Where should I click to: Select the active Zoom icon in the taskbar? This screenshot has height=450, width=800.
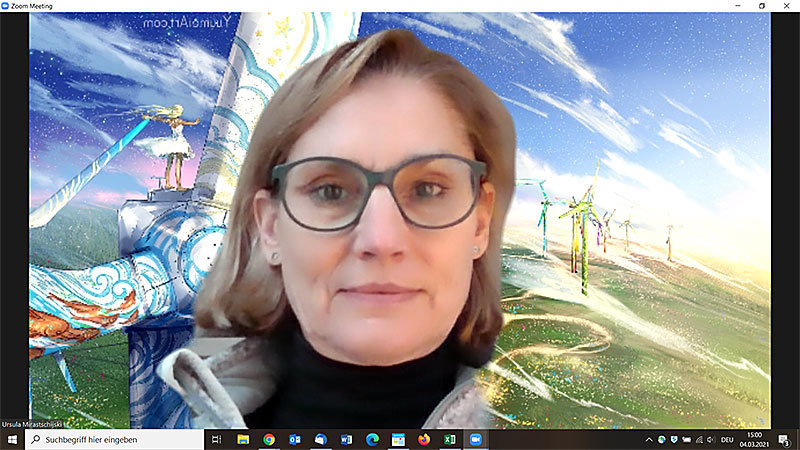[x=476, y=439]
